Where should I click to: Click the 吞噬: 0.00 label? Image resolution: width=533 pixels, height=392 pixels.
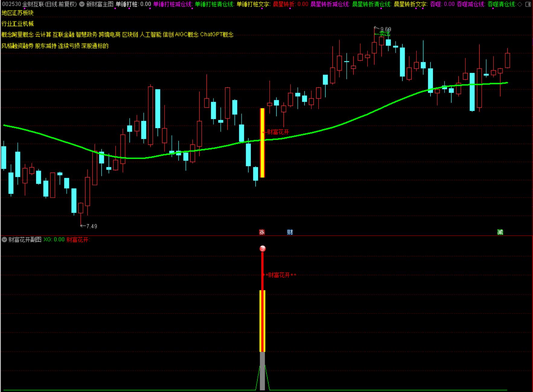(x=442, y=4)
